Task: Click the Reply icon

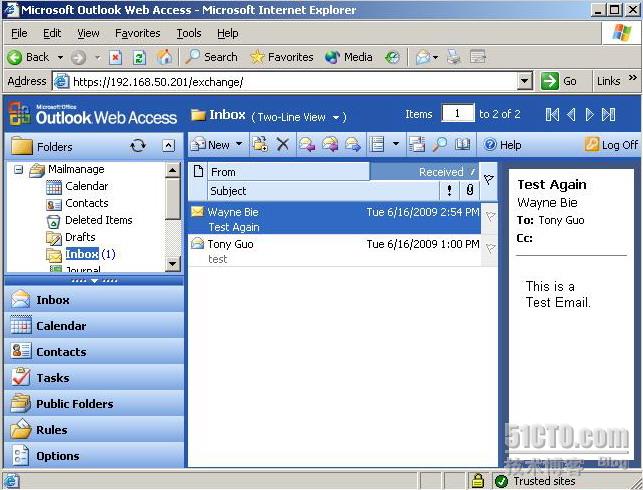Action: point(307,144)
